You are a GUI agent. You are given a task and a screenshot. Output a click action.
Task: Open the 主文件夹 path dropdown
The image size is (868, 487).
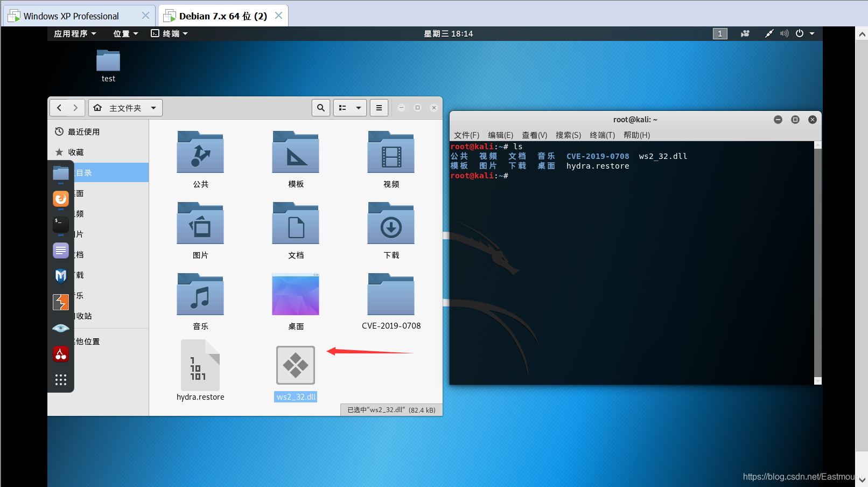(x=125, y=108)
